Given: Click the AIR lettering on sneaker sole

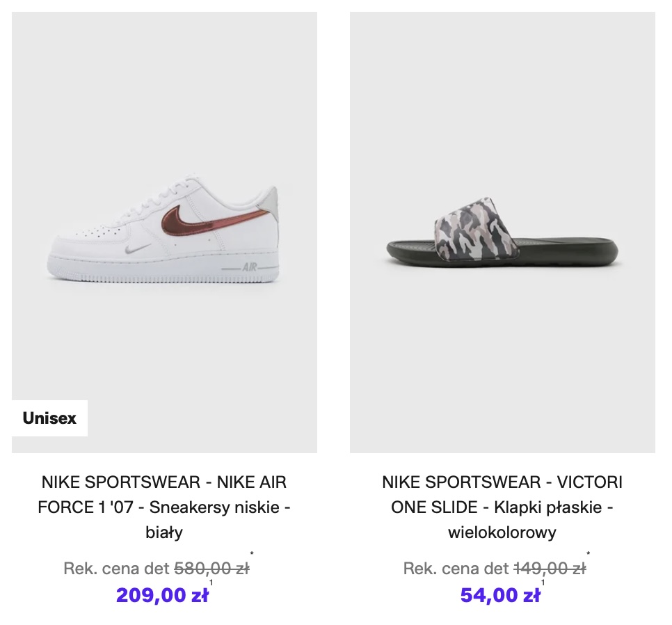Looking at the screenshot, I should (249, 267).
